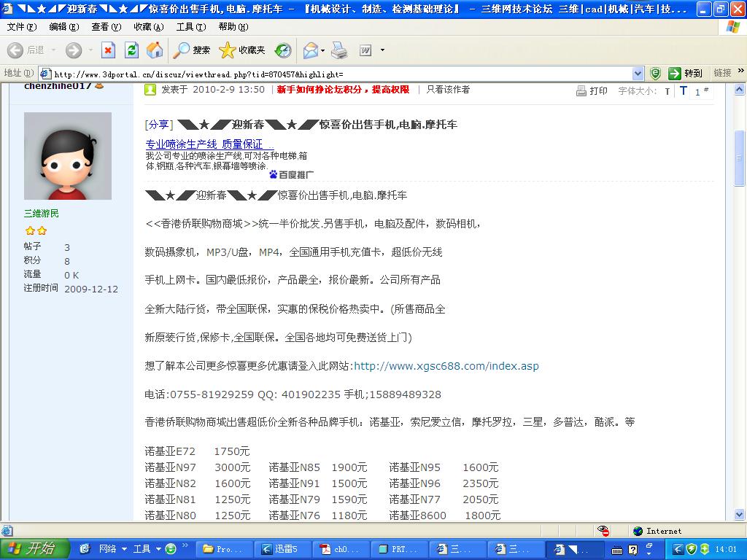Open the 工具 (Tools) menu
This screenshot has height=560, width=747.
tap(191, 27)
